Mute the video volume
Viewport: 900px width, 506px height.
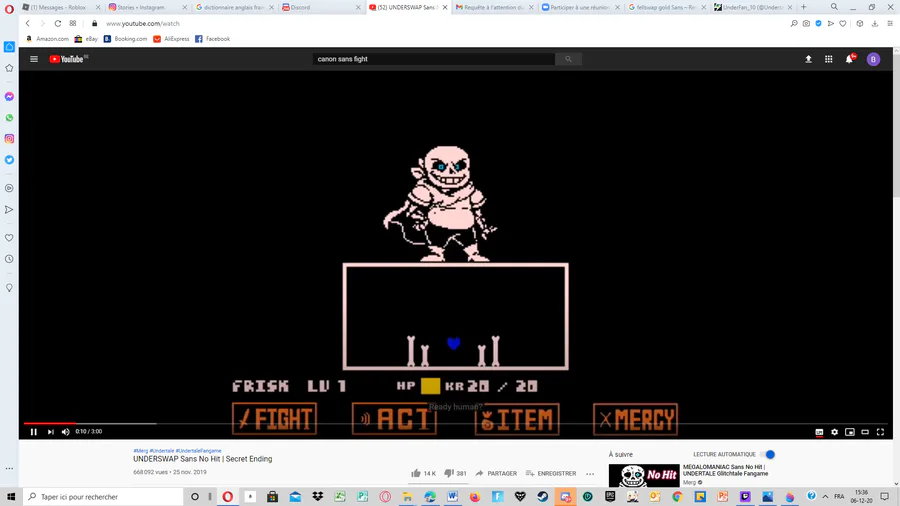65,432
